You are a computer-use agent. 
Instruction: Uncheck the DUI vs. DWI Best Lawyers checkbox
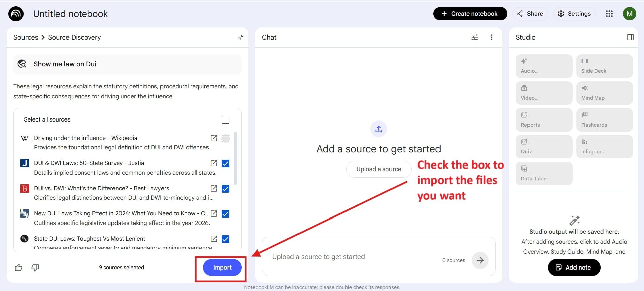[x=226, y=189]
